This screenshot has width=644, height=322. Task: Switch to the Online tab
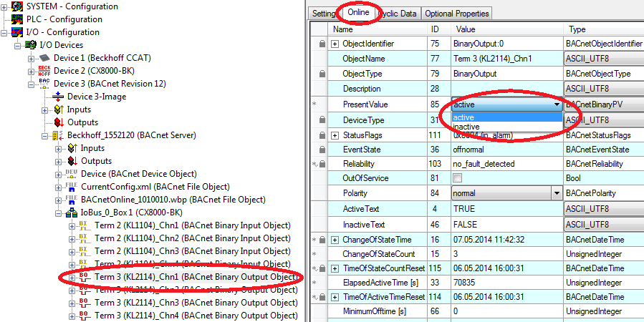[358, 12]
